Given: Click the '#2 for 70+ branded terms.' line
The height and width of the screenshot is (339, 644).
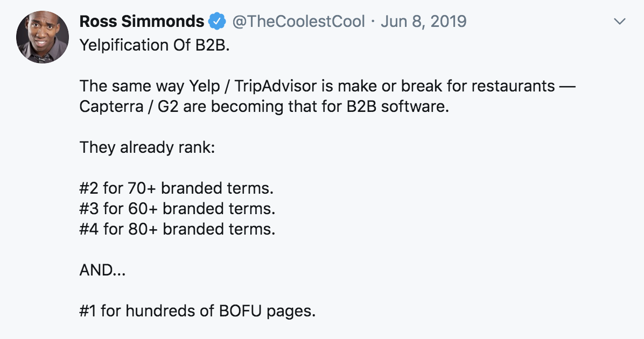Looking at the screenshot, I should click(x=177, y=188).
